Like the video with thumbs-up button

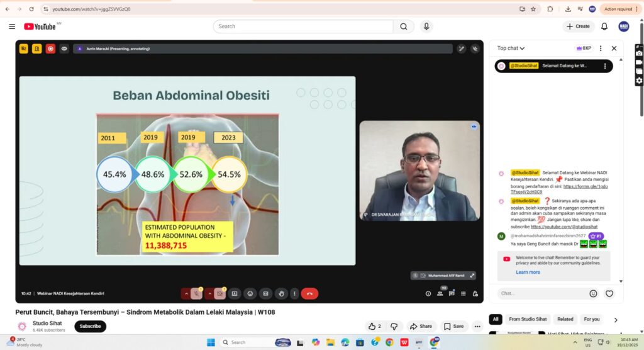pyautogui.click(x=375, y=326)
